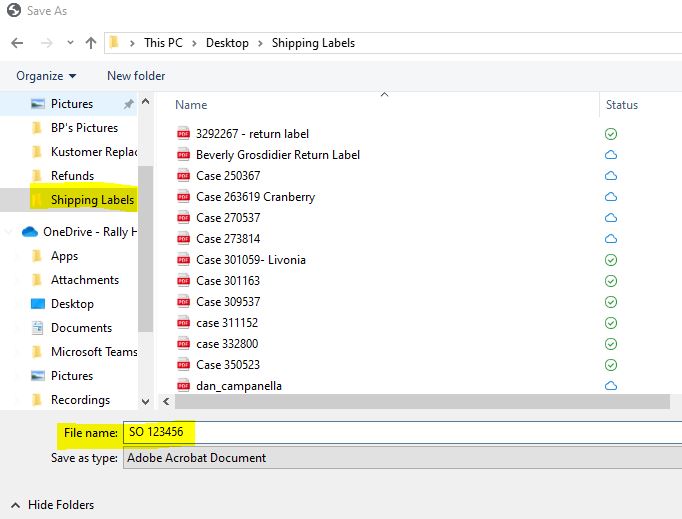Collapse the OneDrive - Rally tree node
Viewport: 682px width, 519px height.
[8, 231]
